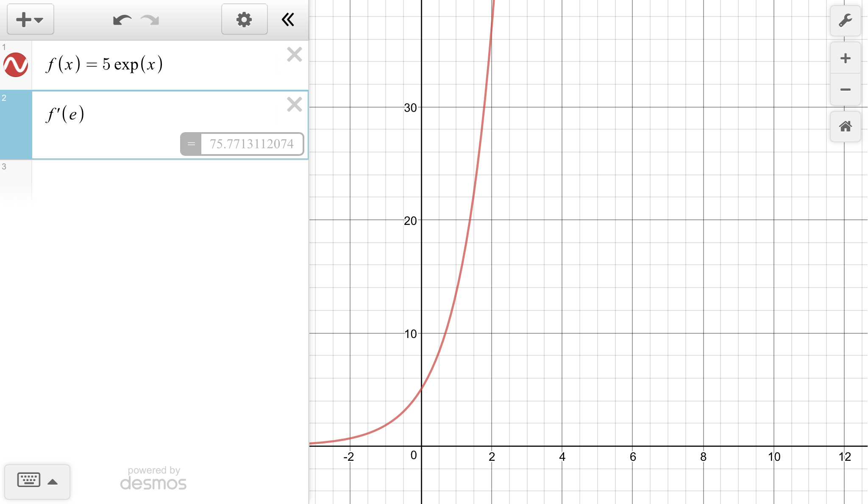Click the result value 75.7713112074
Image resolution: width=868 pixels, height=504 pixels.
[x=252, y=144]
